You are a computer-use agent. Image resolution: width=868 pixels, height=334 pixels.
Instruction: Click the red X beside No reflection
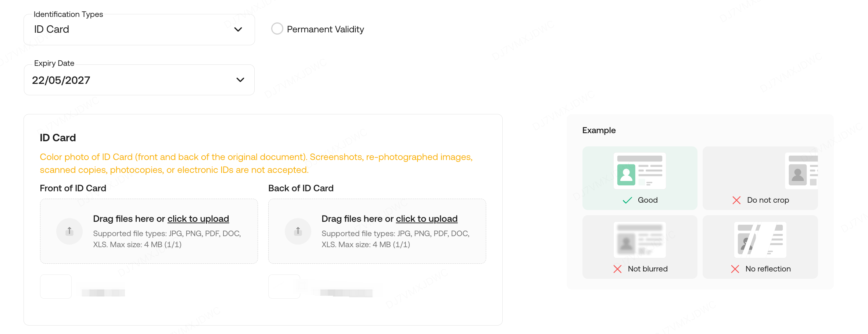tap(735, 269)
